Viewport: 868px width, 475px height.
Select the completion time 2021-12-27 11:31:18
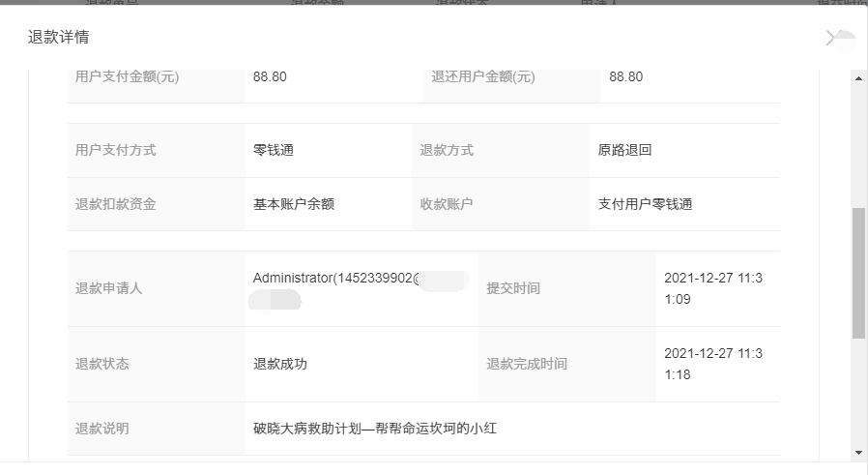click(x=713, y=364)
